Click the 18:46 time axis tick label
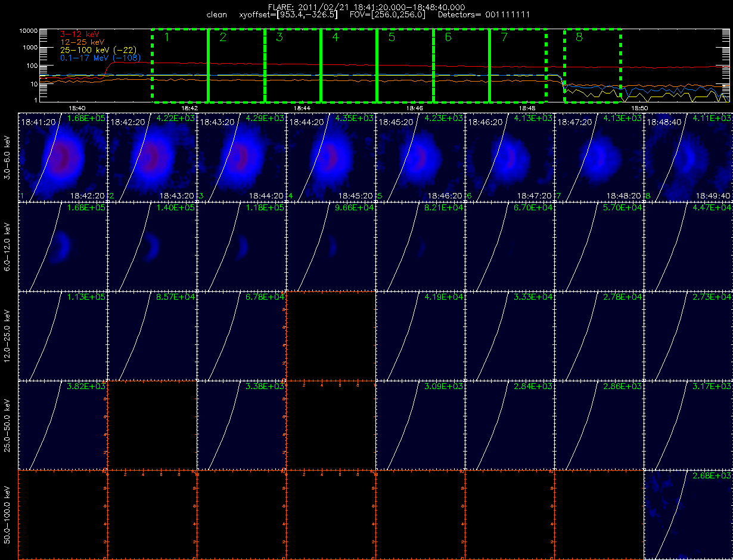 click(x=415, y=108)
